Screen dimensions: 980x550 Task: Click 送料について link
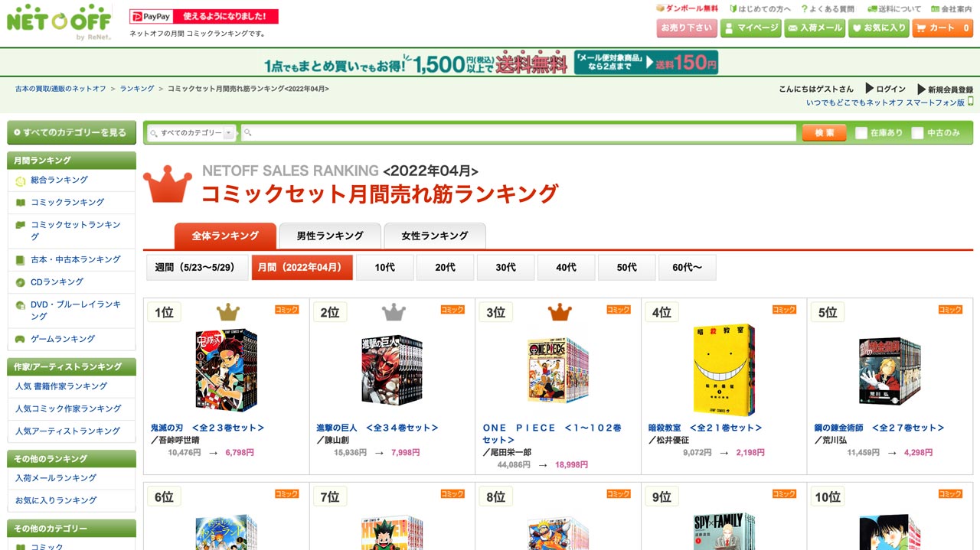pos(894,8)
